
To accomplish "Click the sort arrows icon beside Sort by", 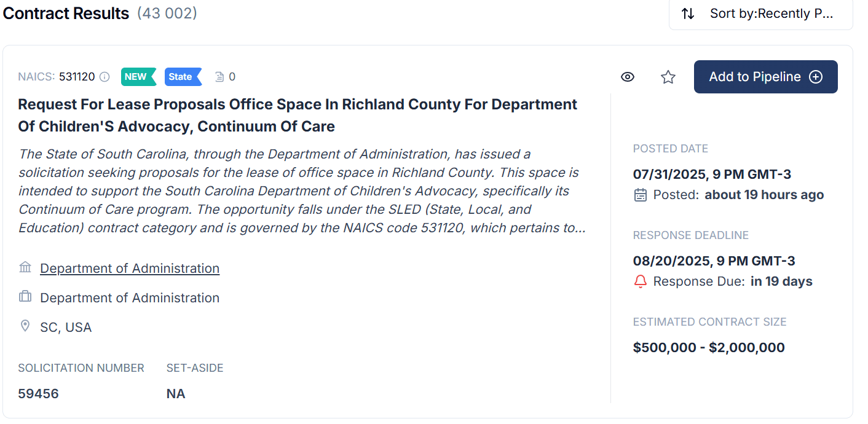I will point(688,13).
